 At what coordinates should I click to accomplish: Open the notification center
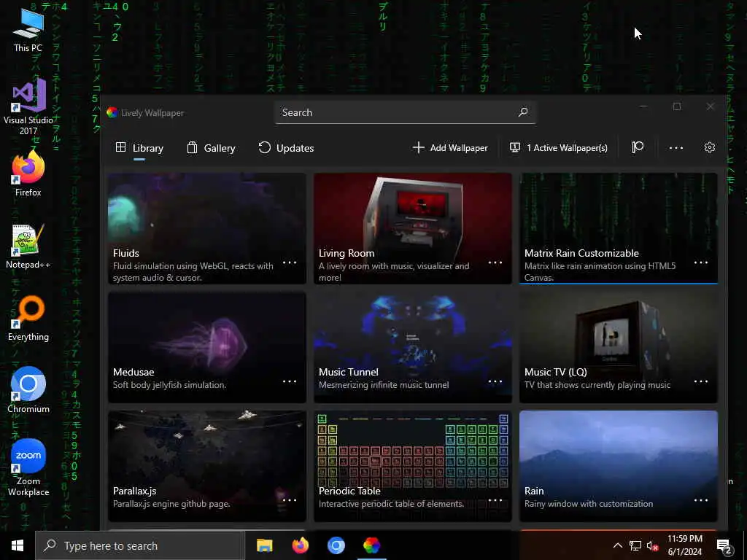(x=724, y=545)
